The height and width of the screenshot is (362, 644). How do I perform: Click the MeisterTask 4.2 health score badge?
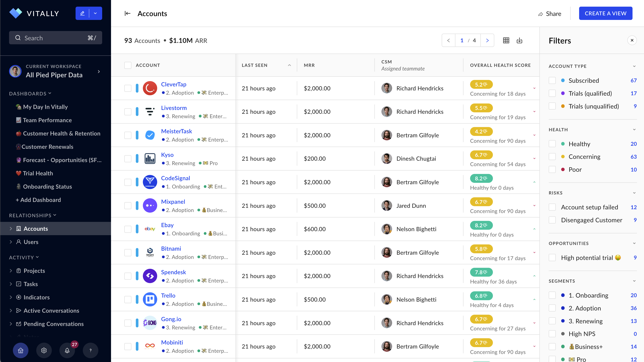click(481, 131)
